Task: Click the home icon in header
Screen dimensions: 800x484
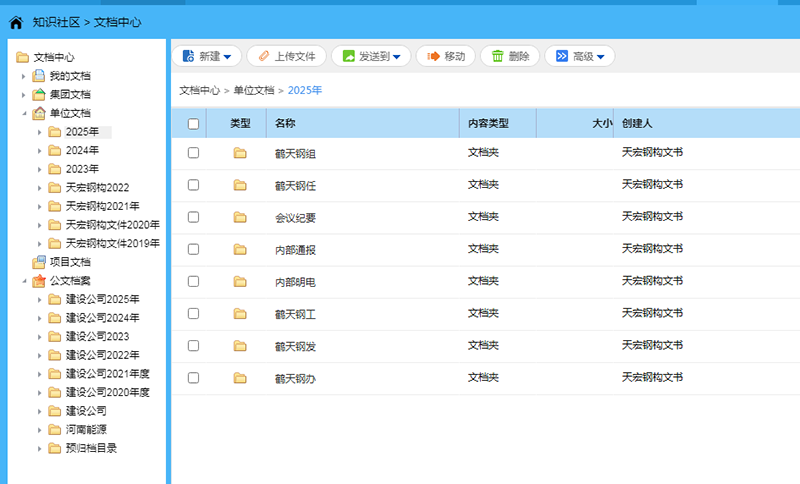Action: click(x=16, y=22)
